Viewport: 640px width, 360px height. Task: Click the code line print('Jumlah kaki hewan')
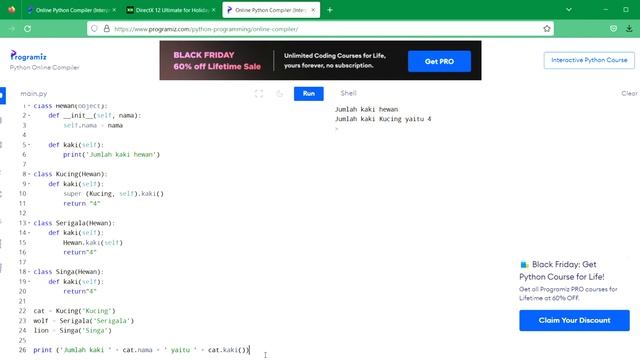[111, 155]
